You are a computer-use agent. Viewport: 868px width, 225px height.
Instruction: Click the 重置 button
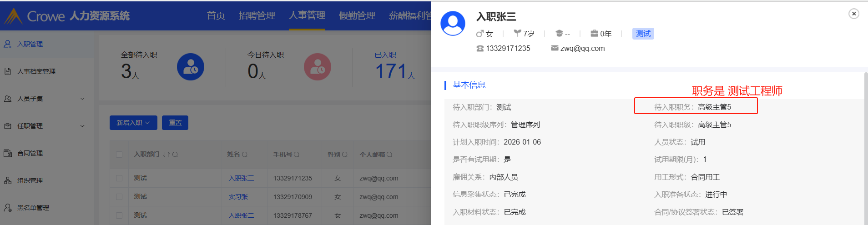(x=175, y=123)
